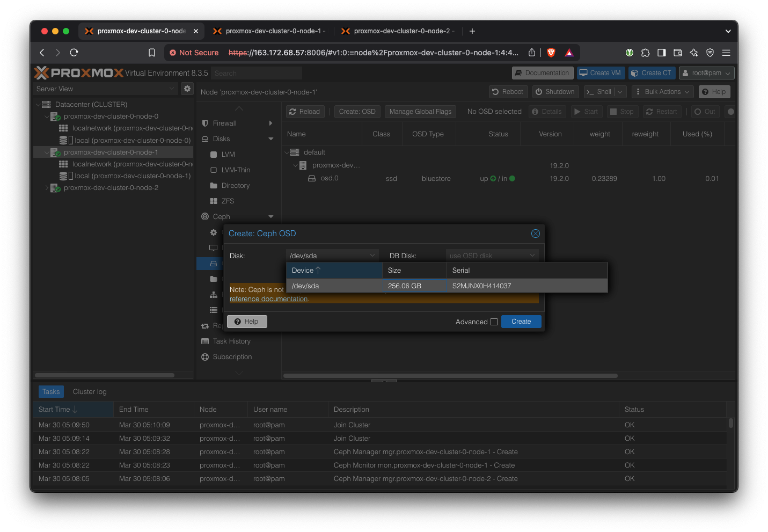Toggle the Advanced checkbox
This screenshot has height=532, width=768.
tap(494, 322)
